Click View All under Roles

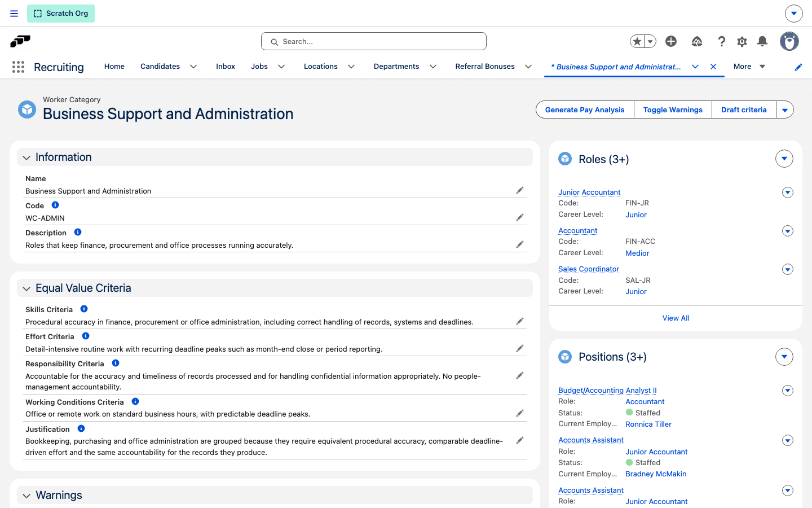coord(676,318)
